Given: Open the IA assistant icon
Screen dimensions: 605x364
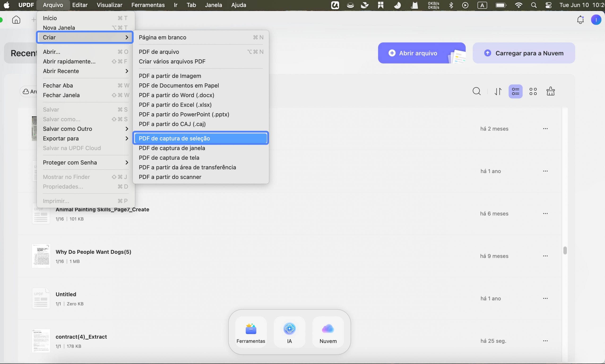Looking at the screenshot, I should point(290,332).
